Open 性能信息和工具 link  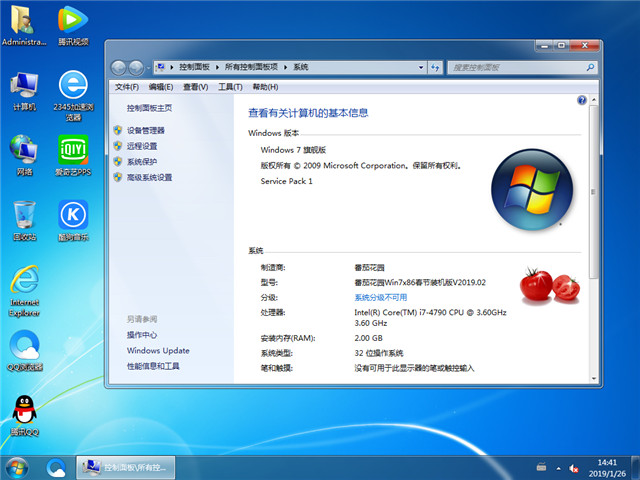(153, 366)
